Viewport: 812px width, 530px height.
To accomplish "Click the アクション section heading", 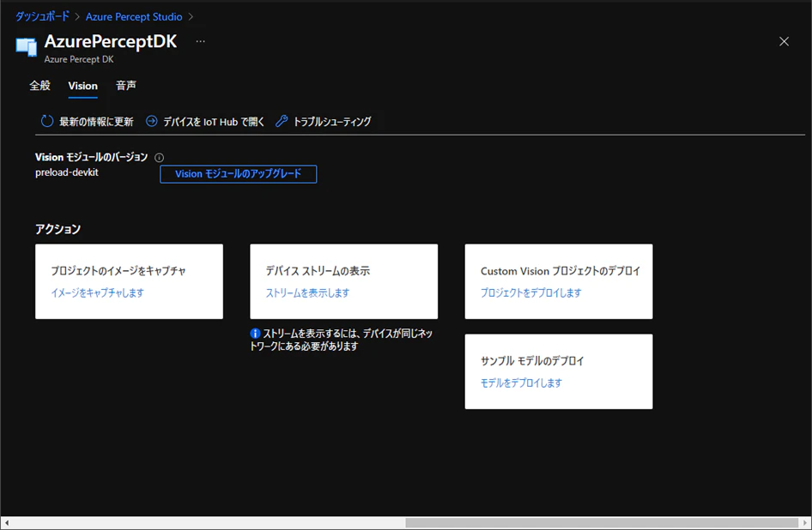I will tap(58, 229).
